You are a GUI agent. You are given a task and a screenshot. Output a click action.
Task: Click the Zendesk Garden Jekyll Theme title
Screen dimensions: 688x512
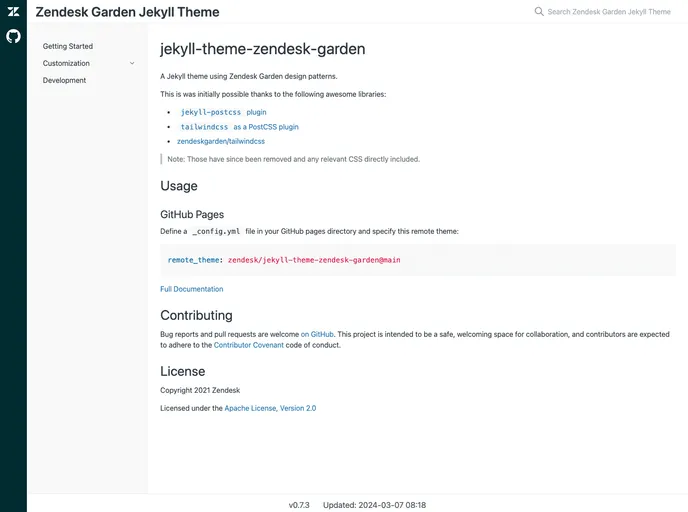(x=127, y=12)
